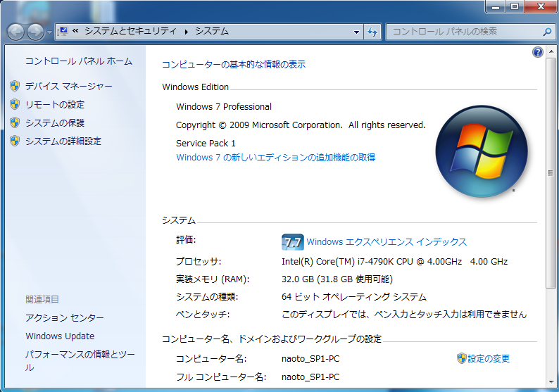The height and width of the screenshot is (392, 559).
Task: Open recent pages dropdown beside navigation arrows
Action: click(x=49, y=32)
